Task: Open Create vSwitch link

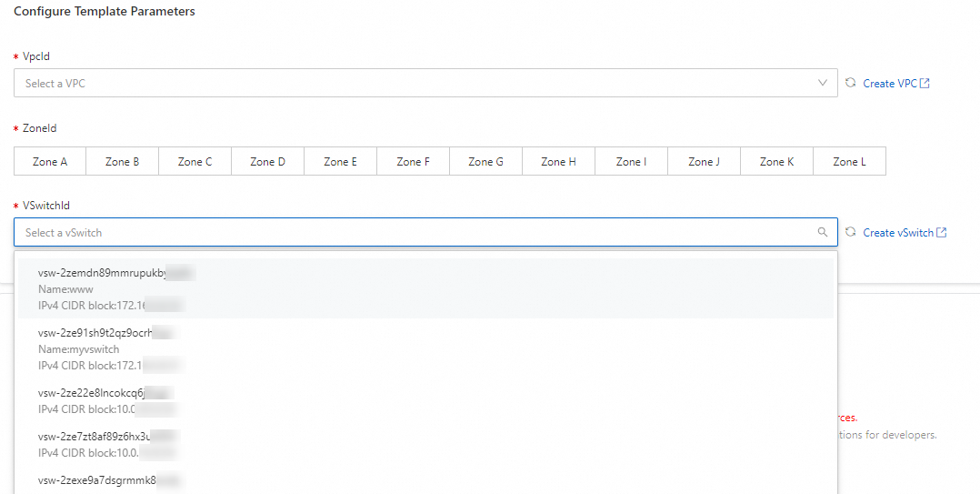Action: point(898,232)
